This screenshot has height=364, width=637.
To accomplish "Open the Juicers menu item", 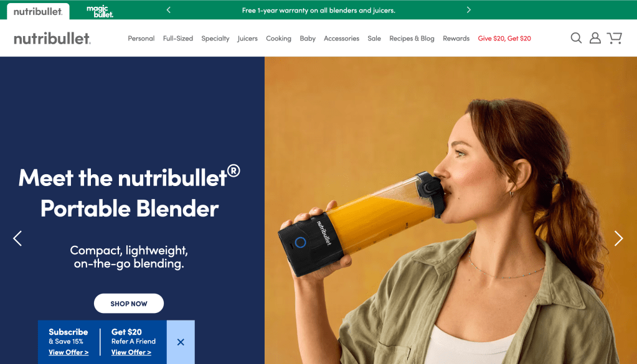I will (247, 39).
